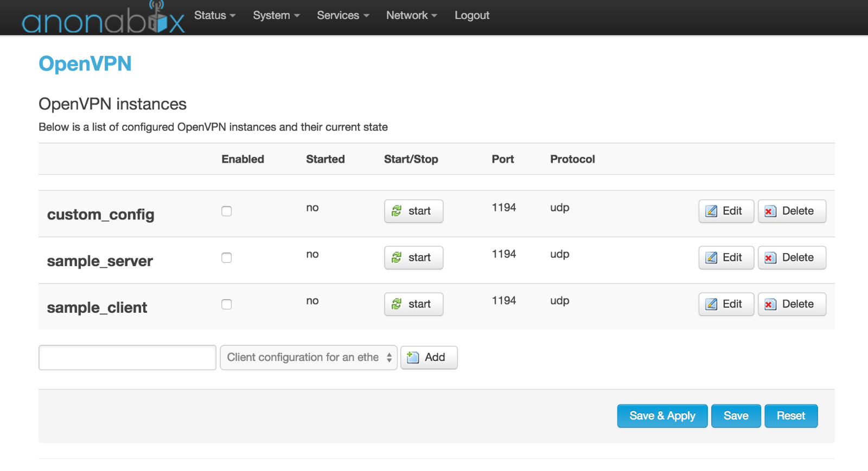Delete the sample_server instance
868x471 pixels.
click(792, 258)
